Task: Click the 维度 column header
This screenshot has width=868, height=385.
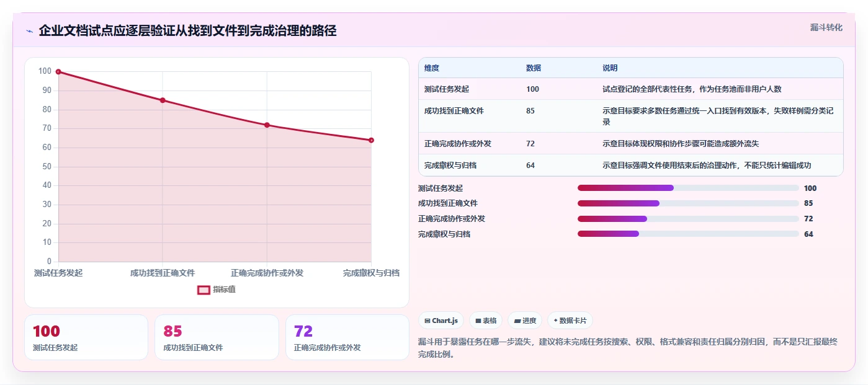Action: click(432, 68)
